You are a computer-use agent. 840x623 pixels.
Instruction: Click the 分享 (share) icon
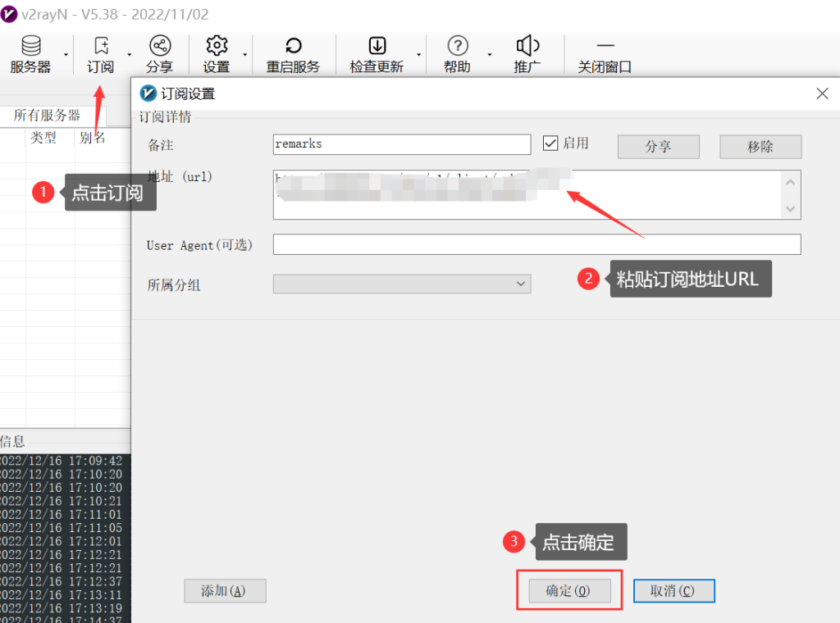tap(160, 46)
